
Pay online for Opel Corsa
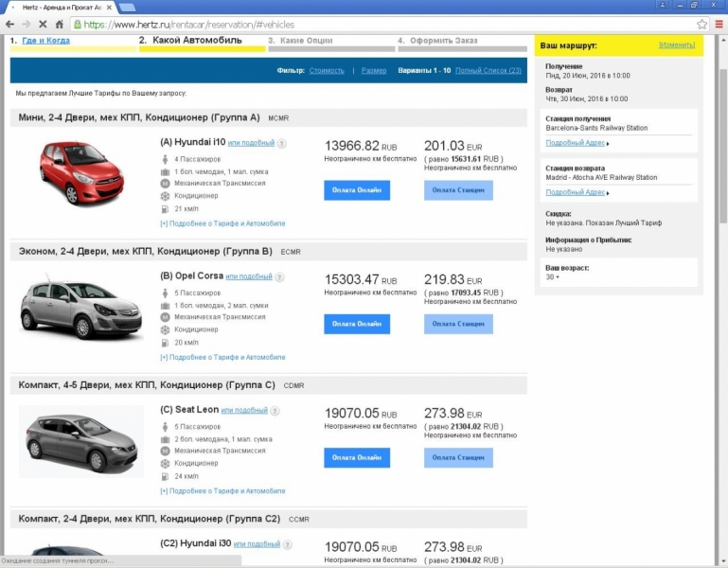coord(357,324)
